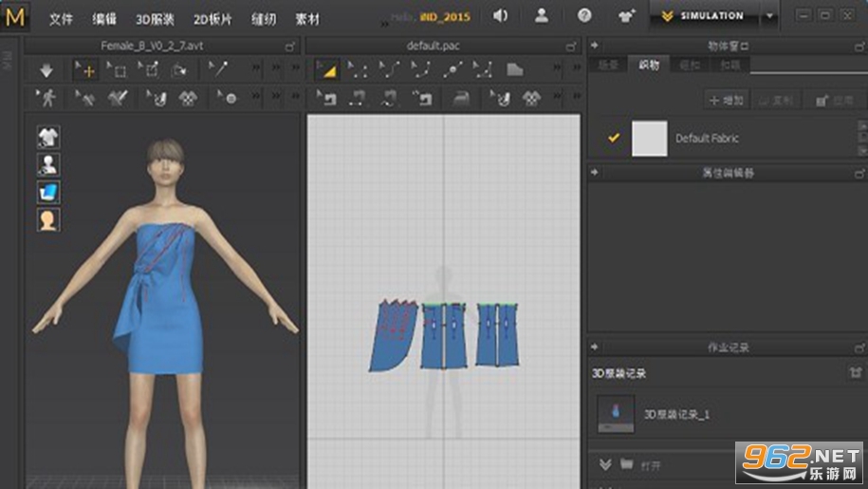868x489 pixels.
Task: Click the fabric list scroll-up arrow
Action: click(862, 125)
